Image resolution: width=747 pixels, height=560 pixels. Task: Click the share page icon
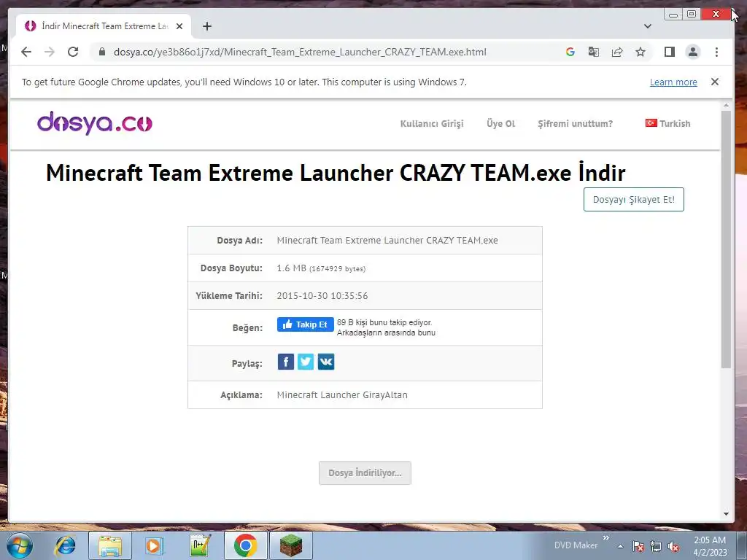coord(617,52)
